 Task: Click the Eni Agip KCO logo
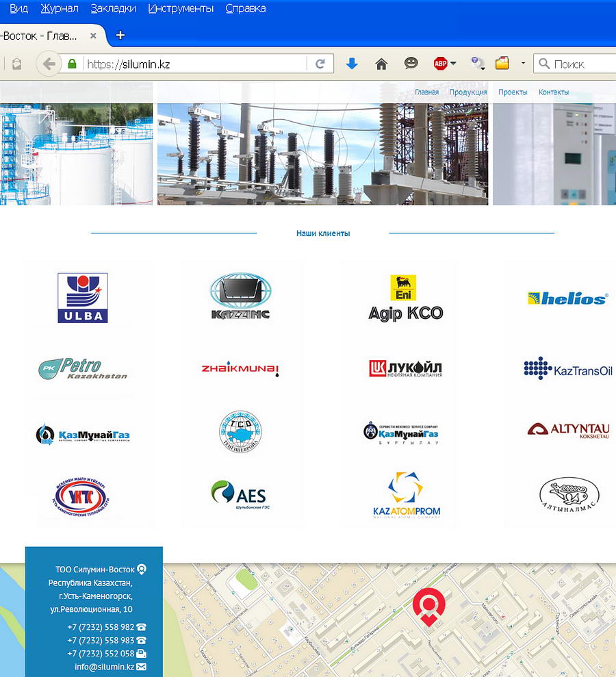click(406, 298)
